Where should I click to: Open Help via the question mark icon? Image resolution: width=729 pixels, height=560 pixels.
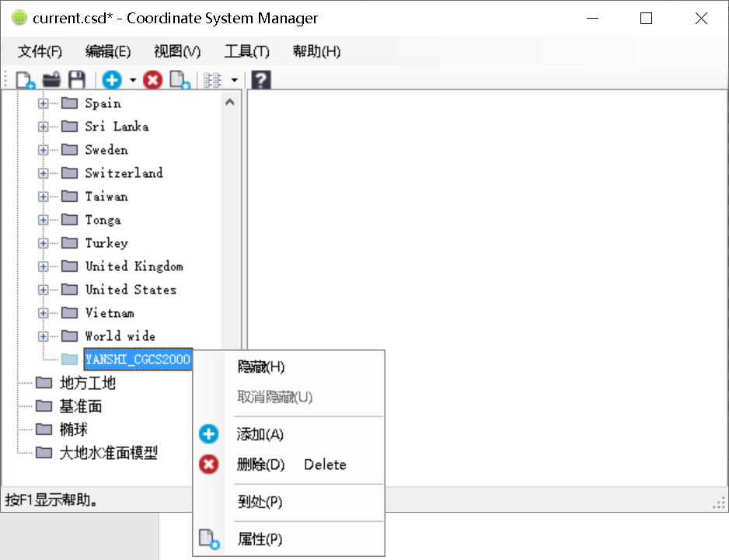[260, 79]
